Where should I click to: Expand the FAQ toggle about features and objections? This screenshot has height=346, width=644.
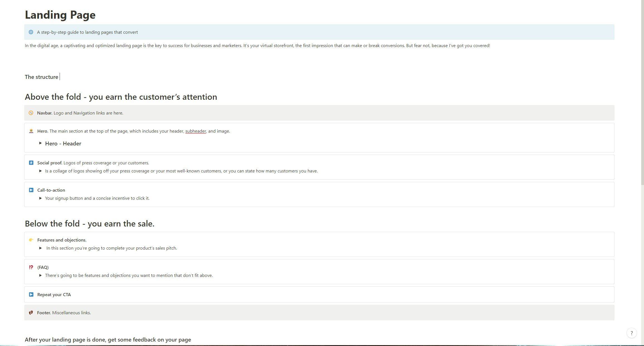[40, 275]
